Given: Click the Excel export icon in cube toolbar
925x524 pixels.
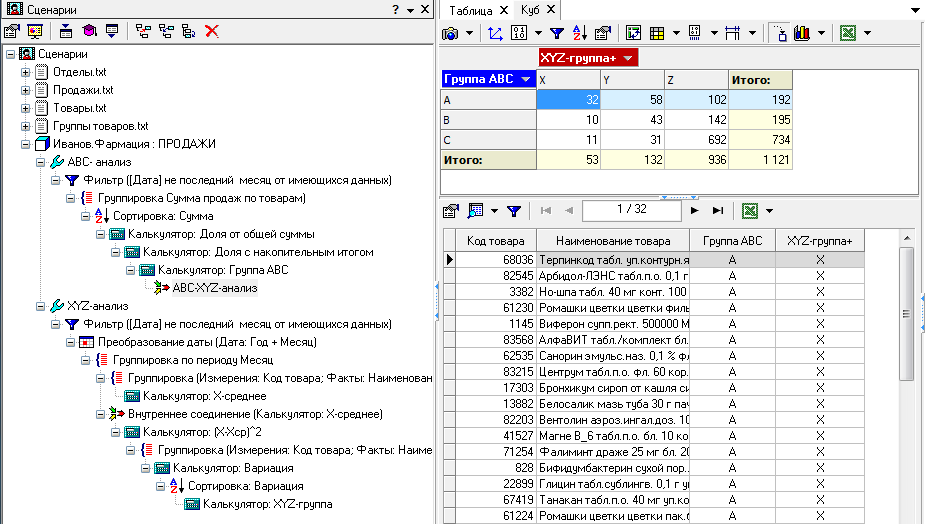Looking at the screenshot, I should [848, 33].
